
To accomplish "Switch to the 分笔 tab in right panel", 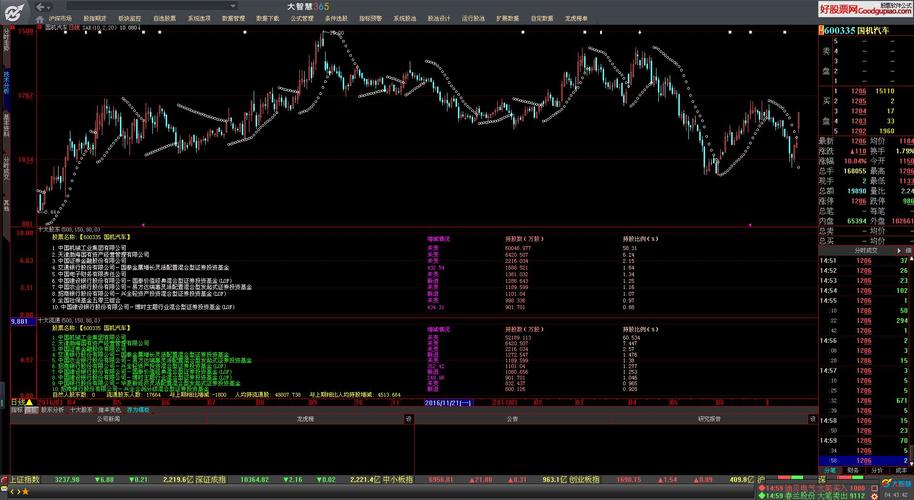I will point(829,470).
